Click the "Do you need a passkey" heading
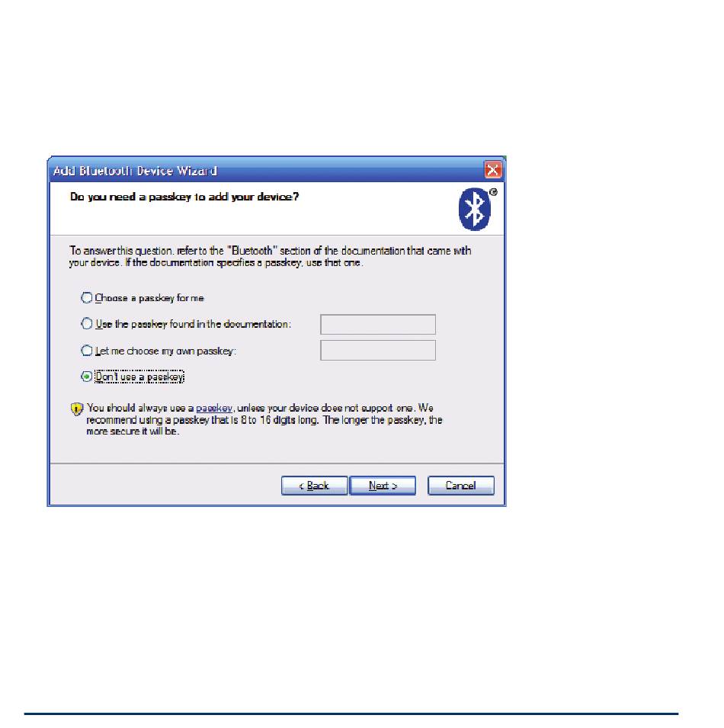Viewport: 724px width, 728px height. pyautogui.click(x=184, y=197)
